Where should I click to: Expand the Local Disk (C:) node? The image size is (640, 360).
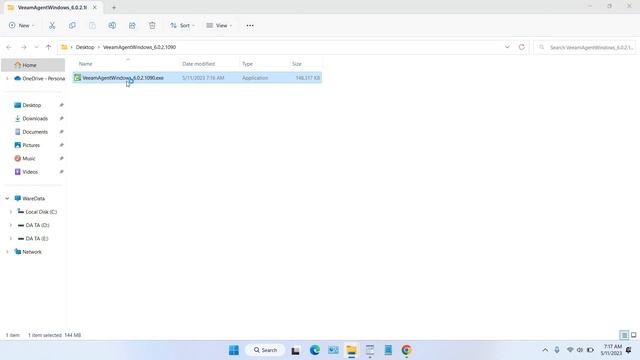pyautogui.click(x=11, y=212)
